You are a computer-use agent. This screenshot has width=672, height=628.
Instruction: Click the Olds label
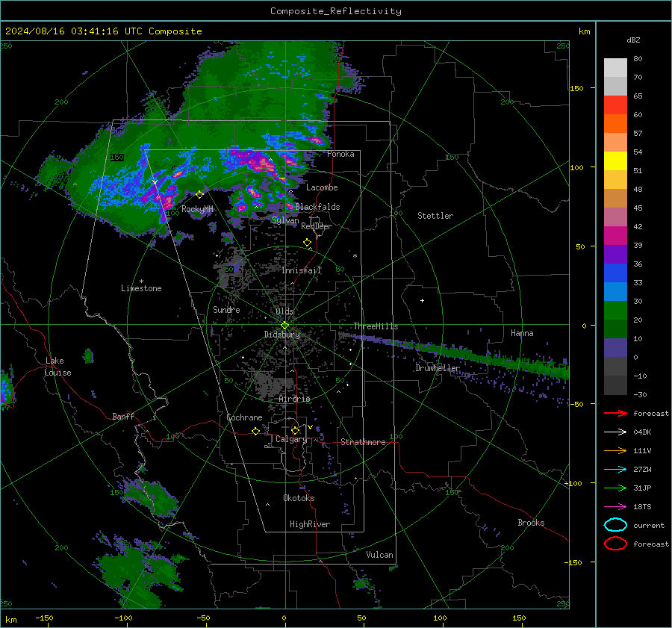point(284,311)
